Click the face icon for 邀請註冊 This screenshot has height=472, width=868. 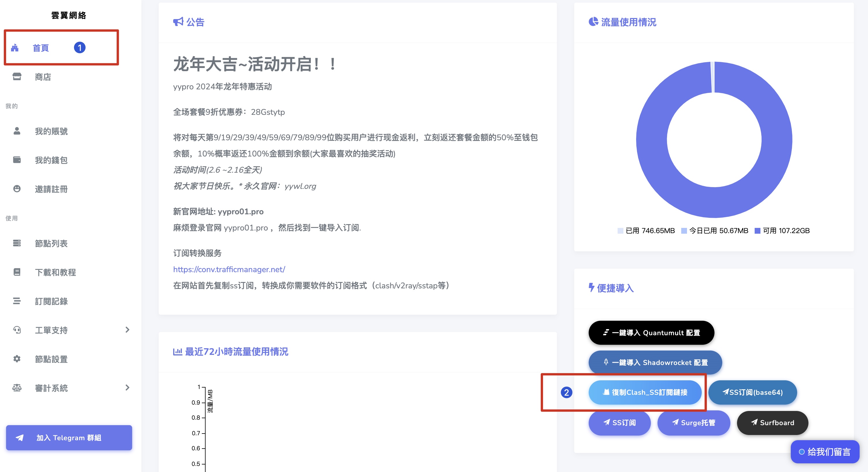tap(17, 189)
